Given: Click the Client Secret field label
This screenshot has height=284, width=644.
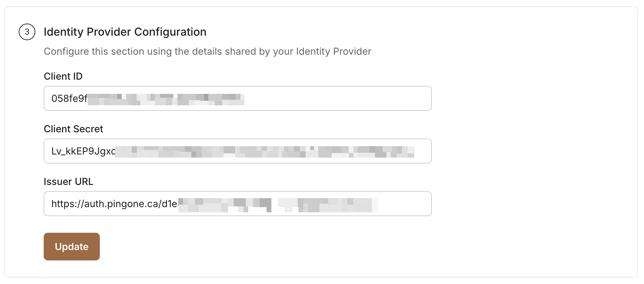Looking at the screenshot, I should (73, 128).
